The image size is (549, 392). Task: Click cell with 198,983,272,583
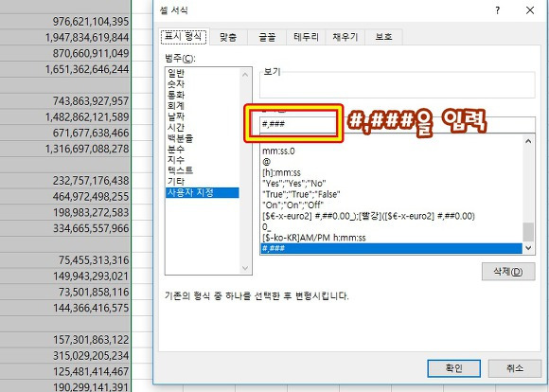(x=65, y=212)
